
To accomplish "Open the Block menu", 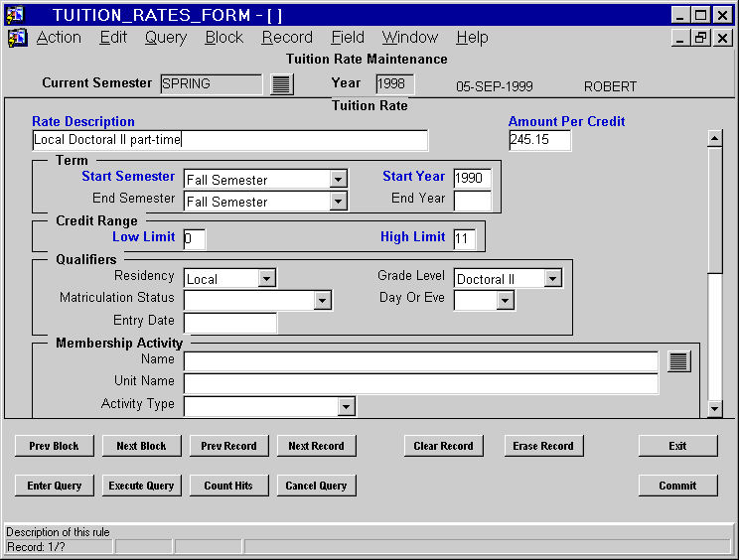I will tap(223, 37).
